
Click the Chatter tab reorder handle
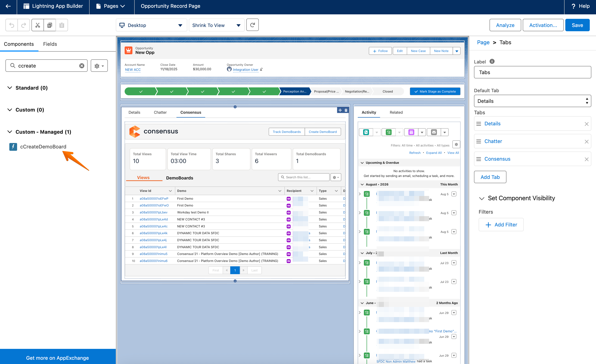click(x=478, y=141)
